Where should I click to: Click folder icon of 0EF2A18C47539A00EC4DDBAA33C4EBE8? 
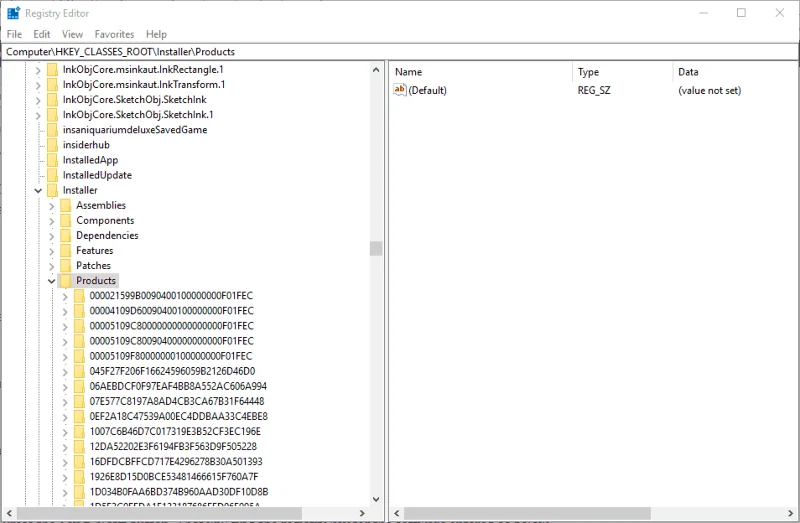pyautogui.click(x=79, y=416)
